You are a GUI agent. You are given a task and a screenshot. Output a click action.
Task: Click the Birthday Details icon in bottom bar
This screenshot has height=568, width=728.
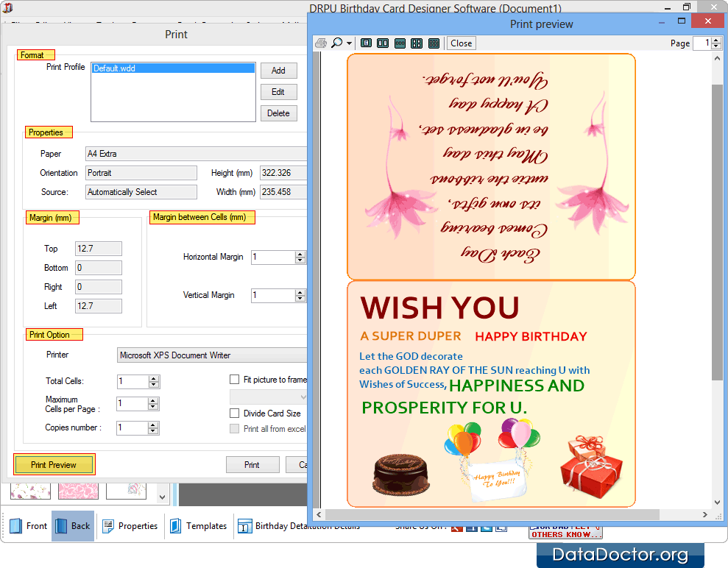tap(244, 526)
